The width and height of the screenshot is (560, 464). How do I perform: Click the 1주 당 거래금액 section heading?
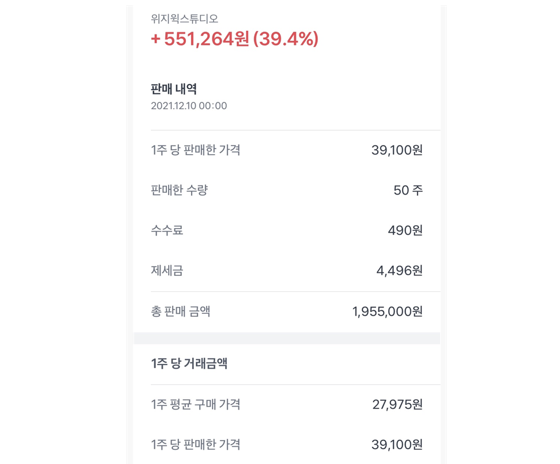point(189,364)
